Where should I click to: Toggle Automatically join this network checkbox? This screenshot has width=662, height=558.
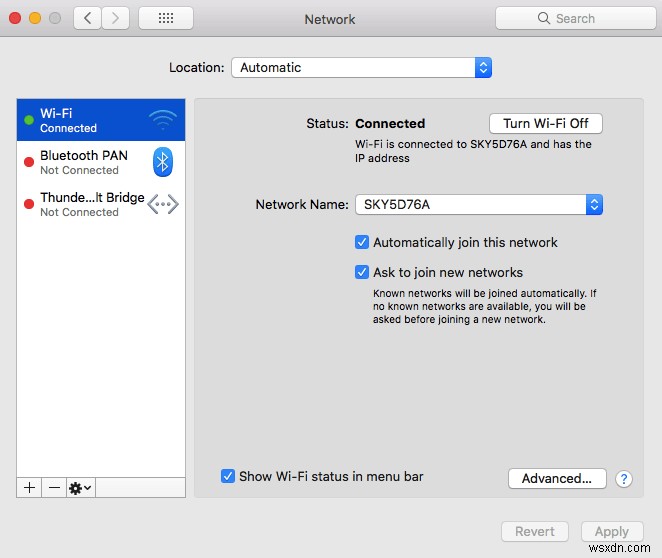coord(362,242)
